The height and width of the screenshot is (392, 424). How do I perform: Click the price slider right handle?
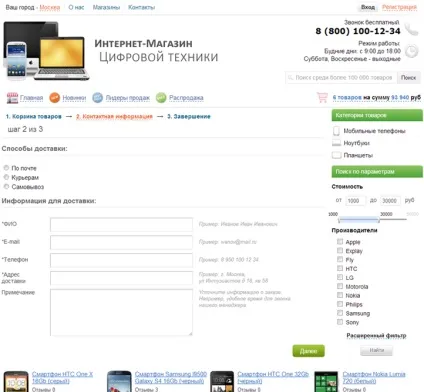tap(379, 219)
